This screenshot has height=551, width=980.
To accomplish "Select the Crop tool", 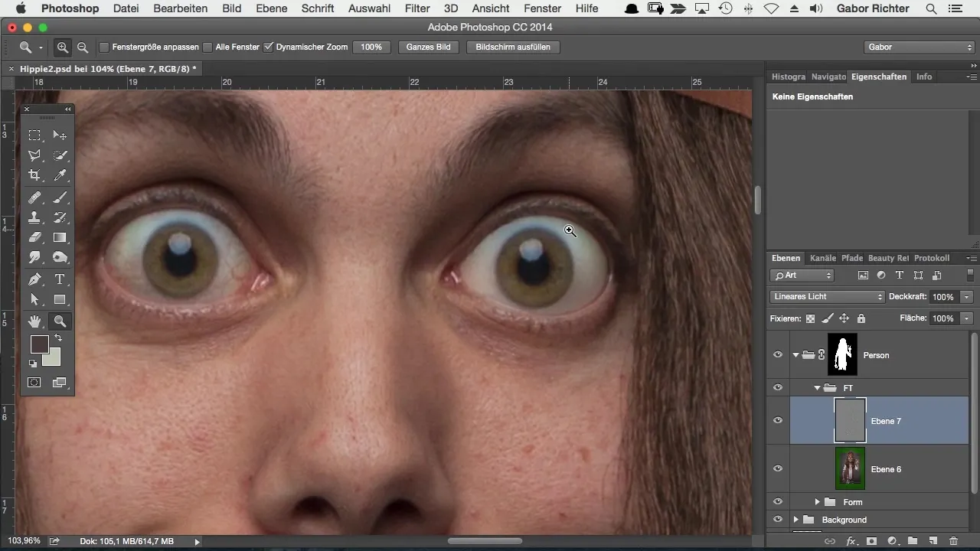I will tap(34, 175).
